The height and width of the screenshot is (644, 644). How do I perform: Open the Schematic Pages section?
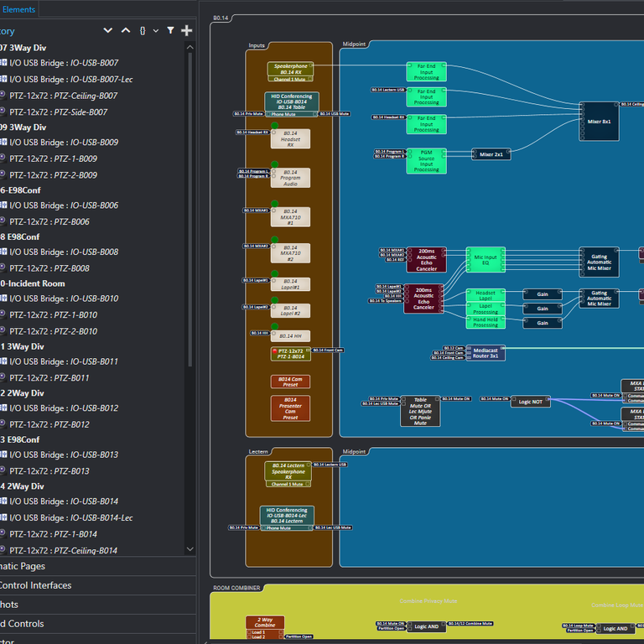[98, 566]
